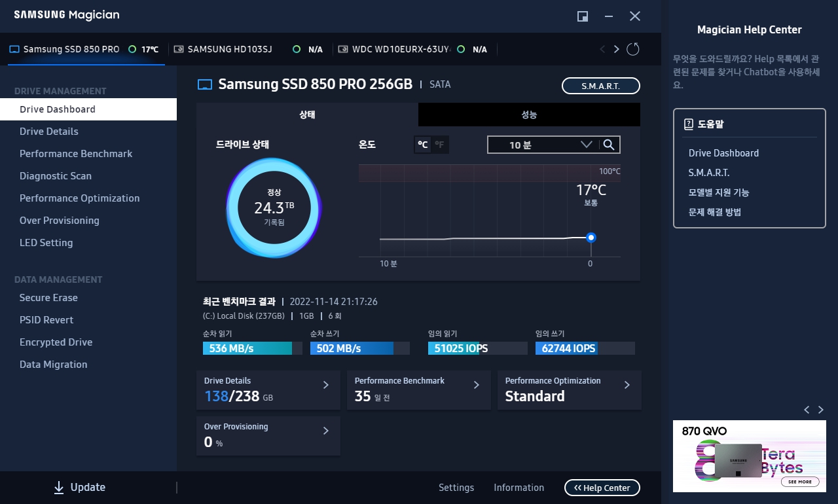Select the °C temperature unit toggle
Image resolution: width=838 pixels, height=504 pixels.
pyautogui.click(x=422, y=145)
